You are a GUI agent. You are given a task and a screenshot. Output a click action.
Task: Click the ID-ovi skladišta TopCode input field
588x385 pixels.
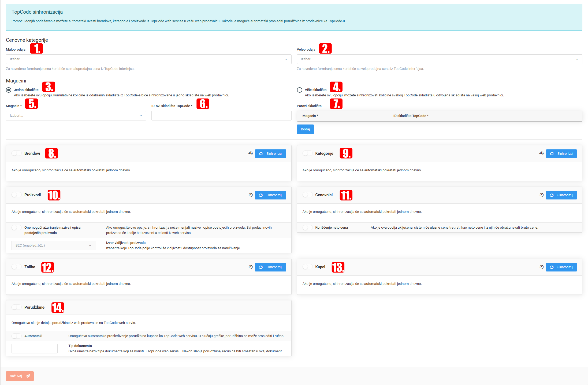click(221, 116)
